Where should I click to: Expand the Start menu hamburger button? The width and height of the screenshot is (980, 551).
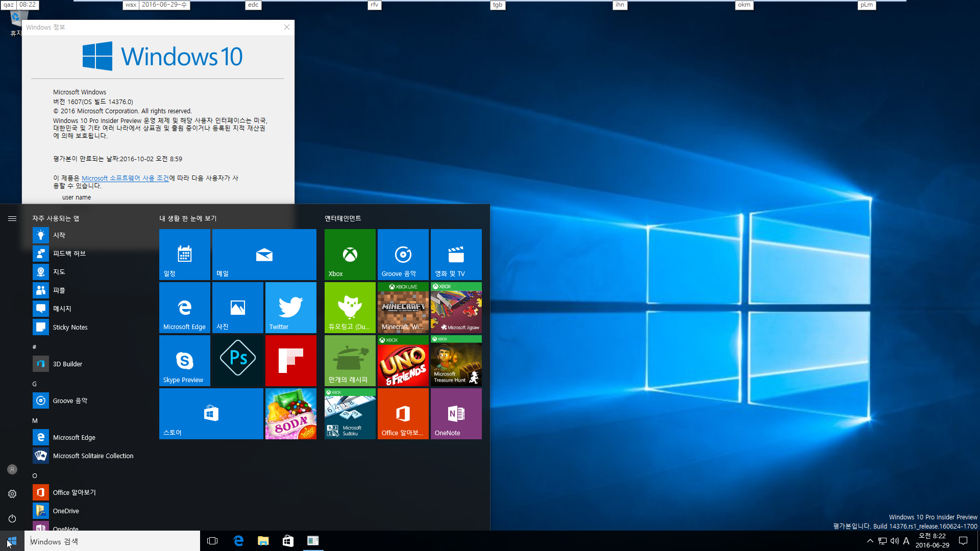12,218
